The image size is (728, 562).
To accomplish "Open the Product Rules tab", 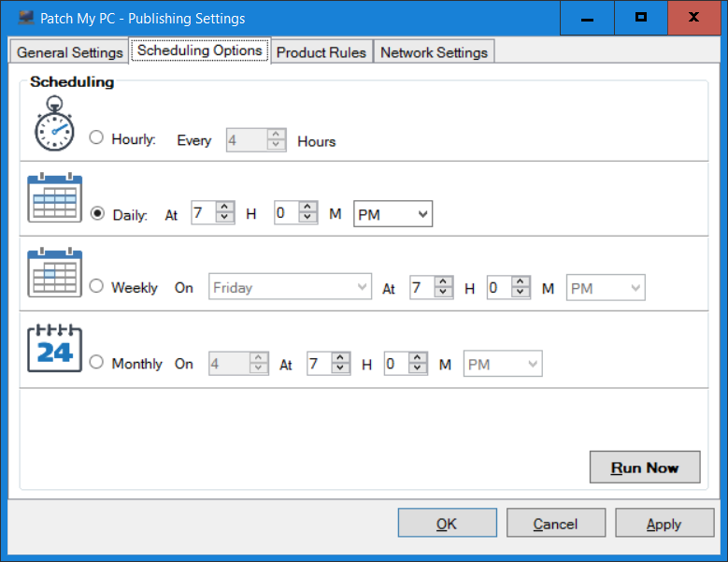I will 321,52.
